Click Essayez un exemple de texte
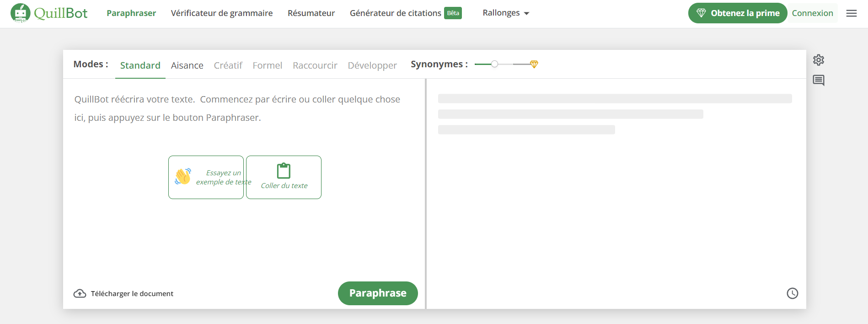The height and width of the screenshot is (324, 868). 206,177
